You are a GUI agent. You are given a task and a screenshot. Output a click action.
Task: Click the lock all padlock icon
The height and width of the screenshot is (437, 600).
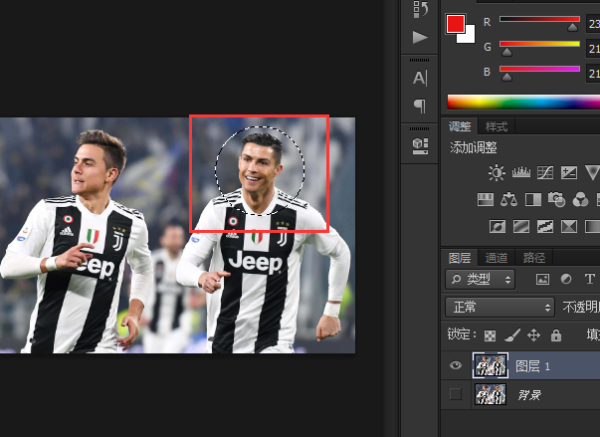coord(556,336)
